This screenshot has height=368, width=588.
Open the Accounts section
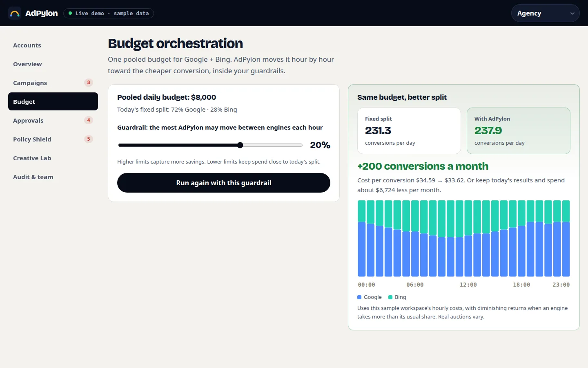(53, 45)
